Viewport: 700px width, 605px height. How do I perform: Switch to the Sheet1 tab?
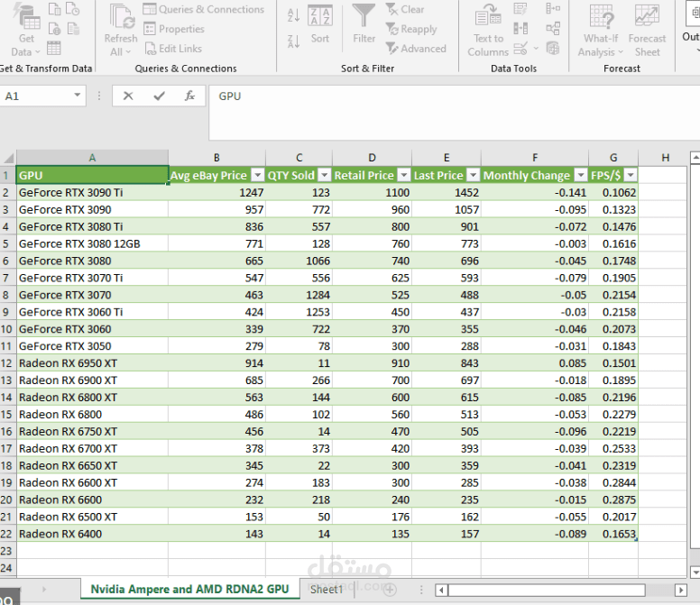326,590
